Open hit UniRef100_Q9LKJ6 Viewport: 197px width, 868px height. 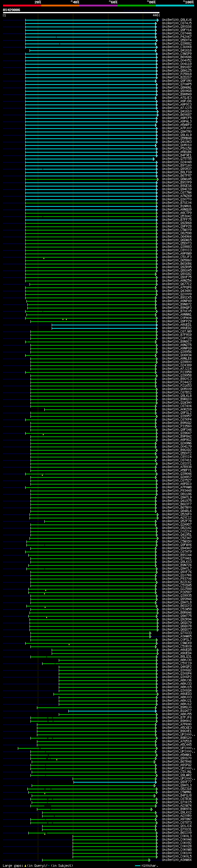click(x=177, y=20)
